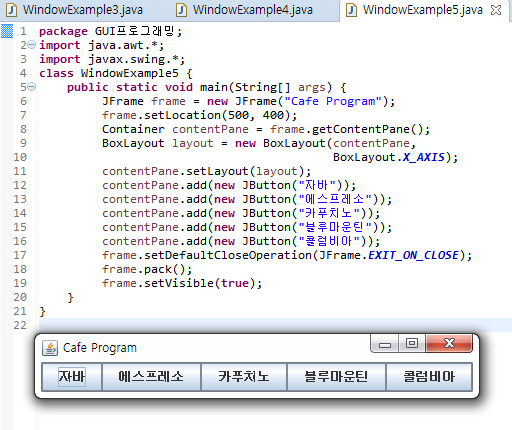The image size is (512, 430).
Task: Collapse the main method fold at line 5
Action: [x=31, y=87]
